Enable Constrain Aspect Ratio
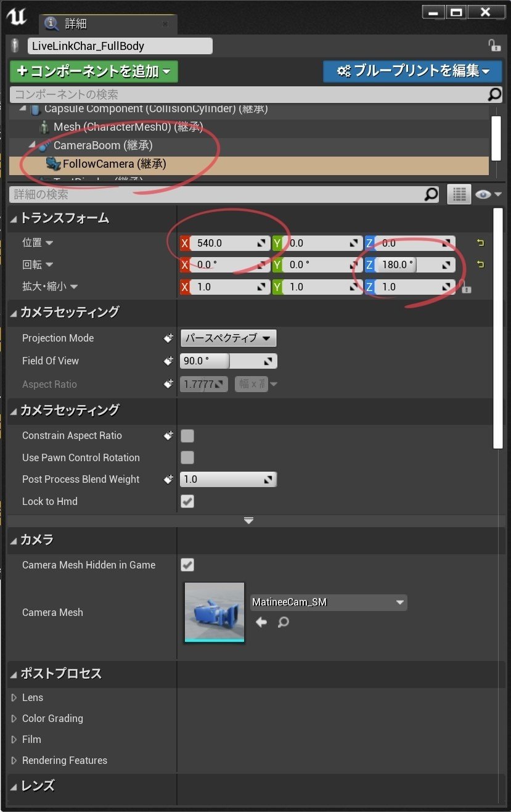 coord(187,435)
